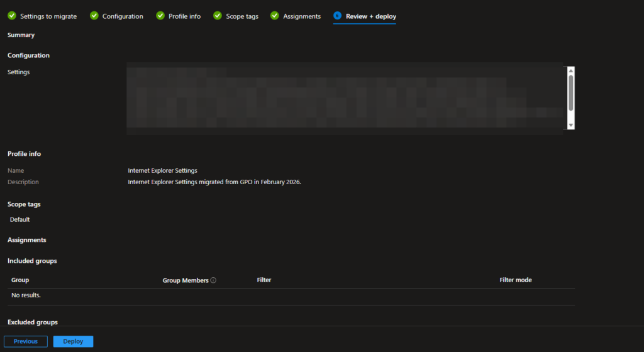Click the blue step-number circle for Review + deploy
Image resolution: width=644 pixels, height=352 pixels.
click(338, 16)
